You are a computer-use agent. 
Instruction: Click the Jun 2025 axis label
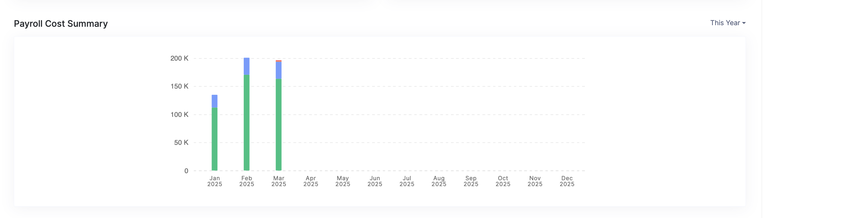point(375,181)
